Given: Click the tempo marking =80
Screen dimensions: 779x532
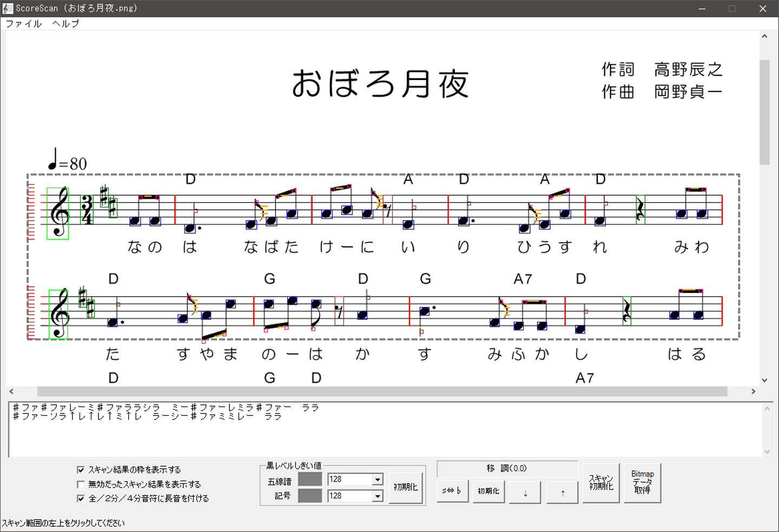Looking at the screenshot, I should [73, 163].
